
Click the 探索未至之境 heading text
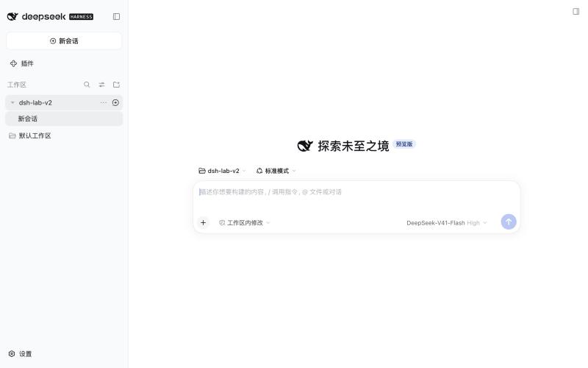[354, 146]
